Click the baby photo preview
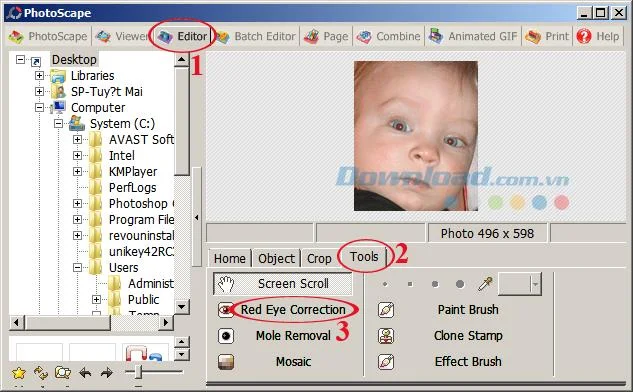This screenshot has width=633, height=392. [416, 136]
